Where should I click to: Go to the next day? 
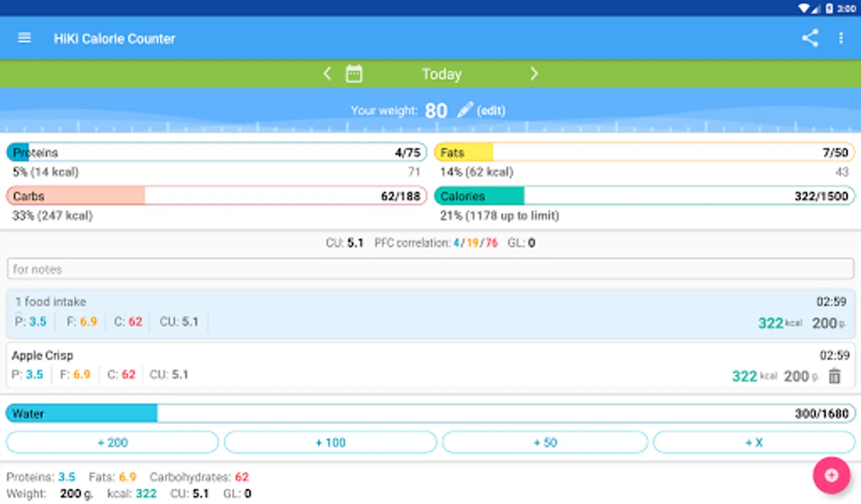534,73
